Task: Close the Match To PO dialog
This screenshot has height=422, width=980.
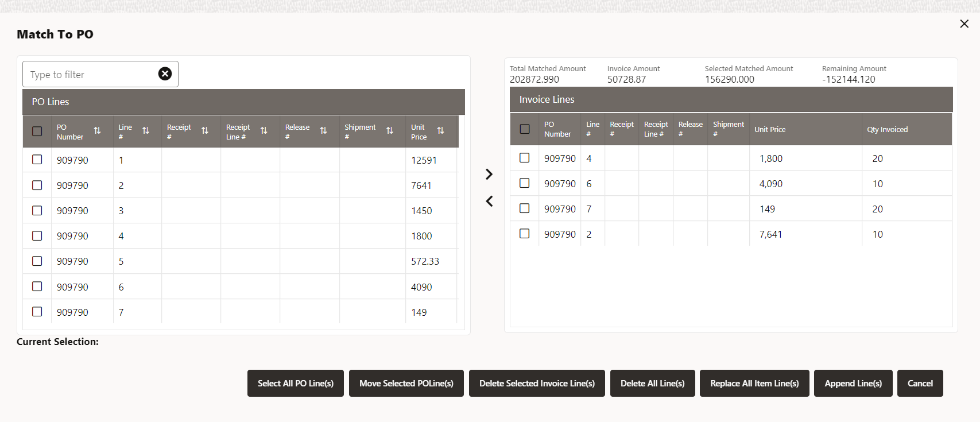Action: click(x=964, y=24)
